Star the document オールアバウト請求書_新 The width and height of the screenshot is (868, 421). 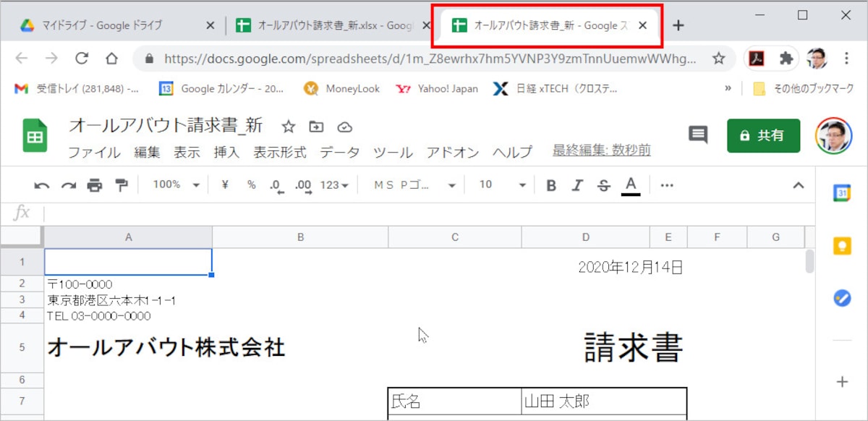point(289,127)
